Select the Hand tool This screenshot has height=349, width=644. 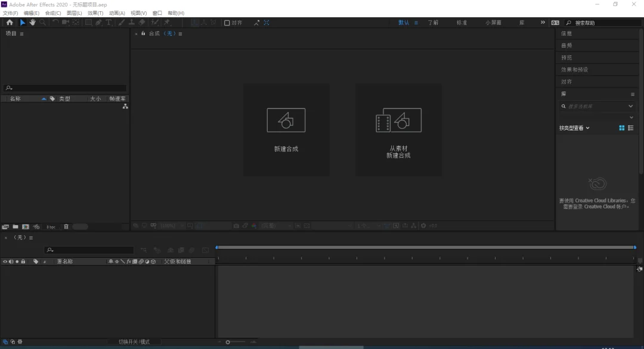pos(32,23)
